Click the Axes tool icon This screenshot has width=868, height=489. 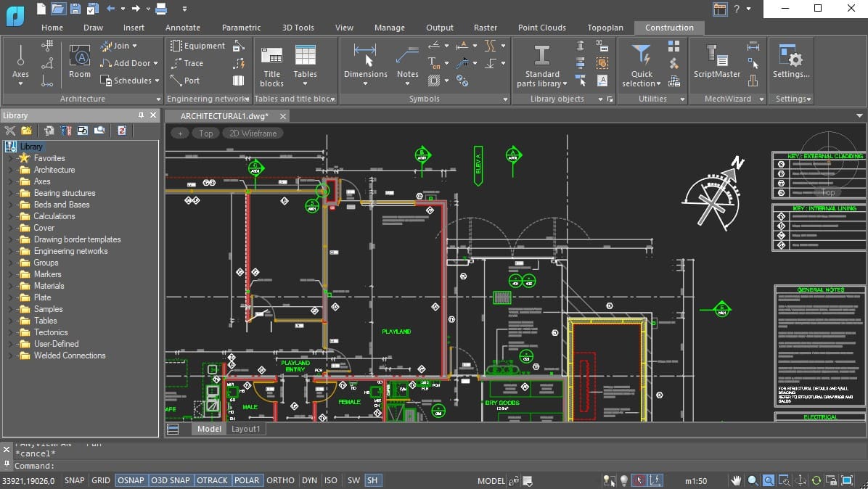[20, 57]
